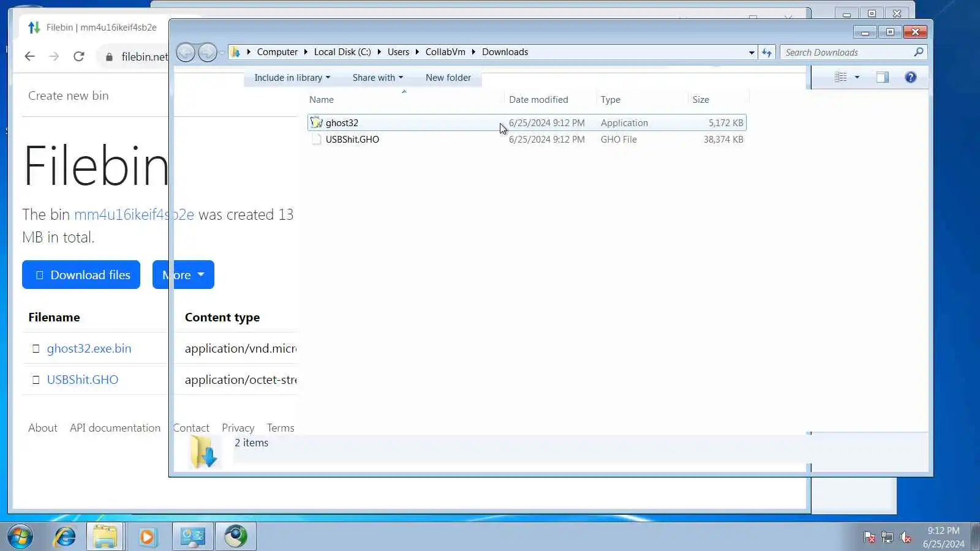
Task: Click Users in the breadcrumb path
Action: click(398, 52)
